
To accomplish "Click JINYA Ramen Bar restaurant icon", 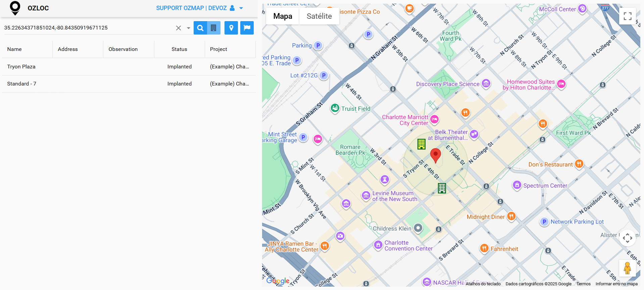I will pyautogui.click(x=324, y=246).
